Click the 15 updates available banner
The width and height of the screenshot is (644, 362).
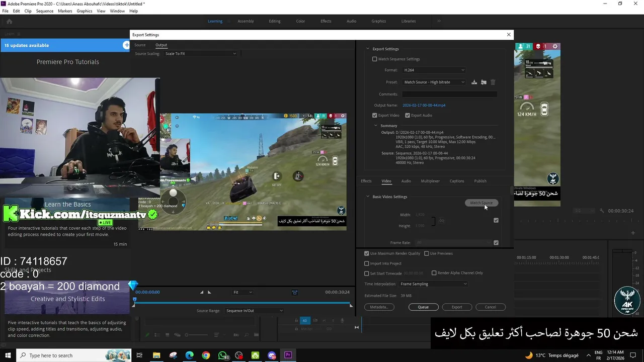click(x=65, y=45)
